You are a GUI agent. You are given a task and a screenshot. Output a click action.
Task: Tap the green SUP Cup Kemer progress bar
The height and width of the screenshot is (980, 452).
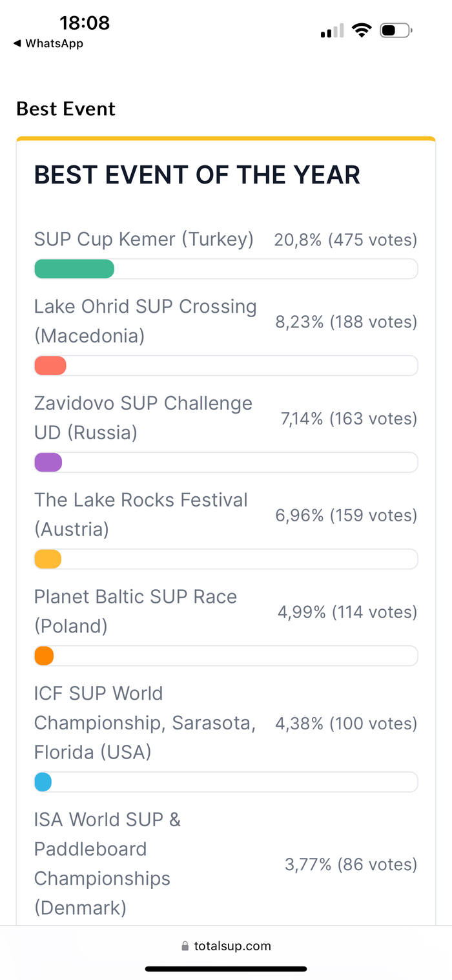74,269
